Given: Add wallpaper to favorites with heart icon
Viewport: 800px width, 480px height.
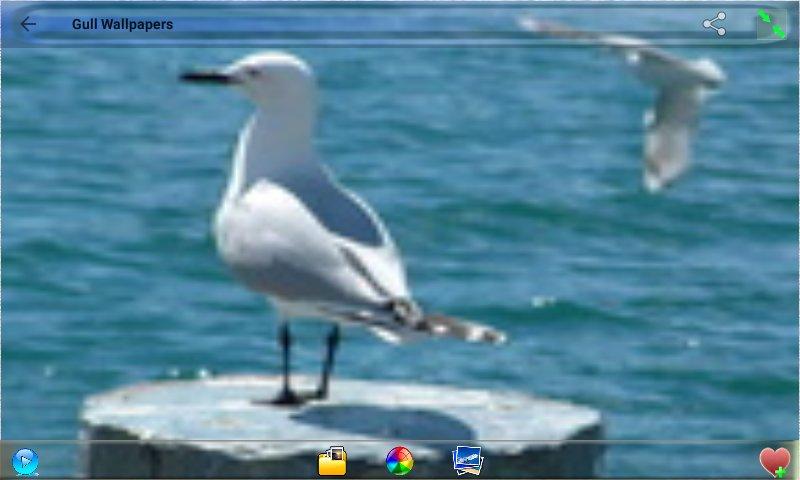Looking at the screenshot, I should tap(774, 461).
